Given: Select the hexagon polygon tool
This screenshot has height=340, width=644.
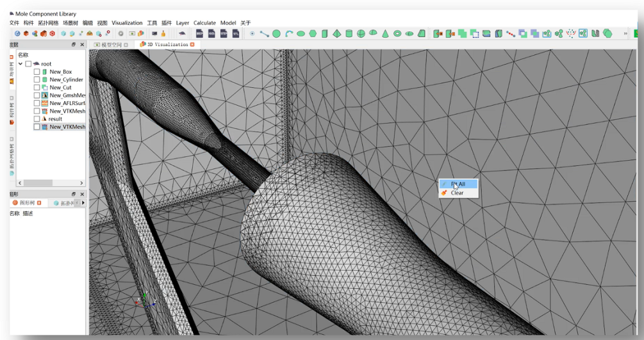Looking at the screenshot, I should coord(313,34).
